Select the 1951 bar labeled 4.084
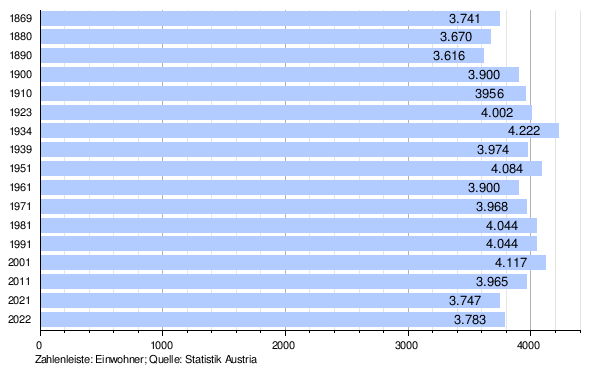 291,168
